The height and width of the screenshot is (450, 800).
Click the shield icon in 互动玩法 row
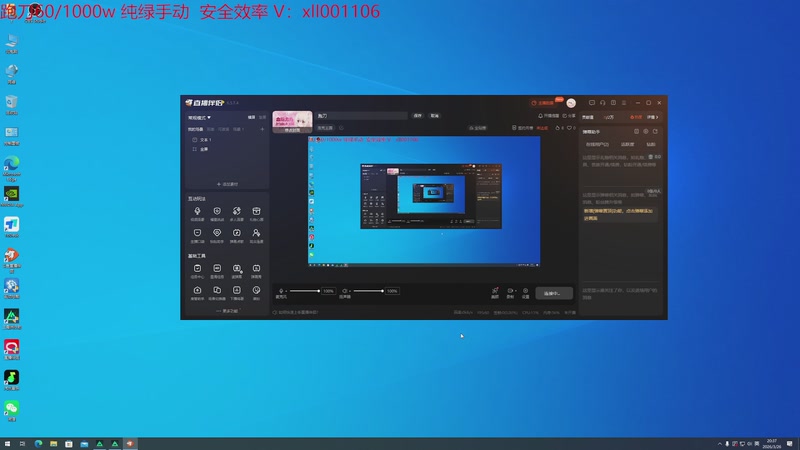[x=217, y=211]
